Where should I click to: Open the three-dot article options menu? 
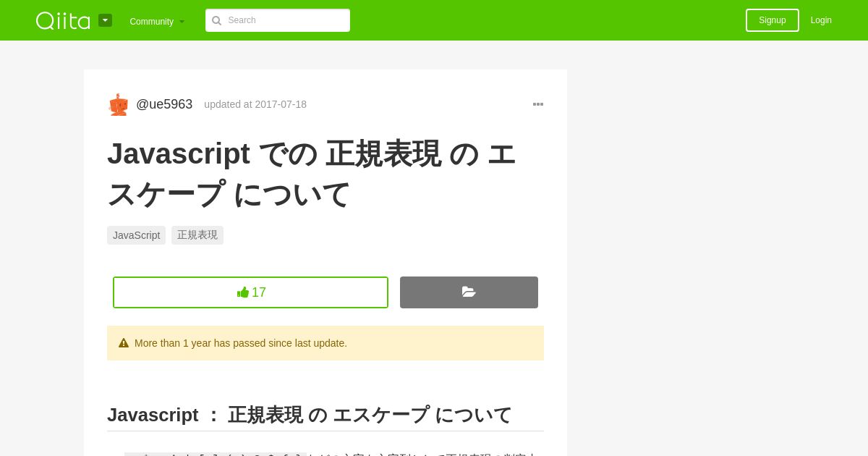[538, 104]
